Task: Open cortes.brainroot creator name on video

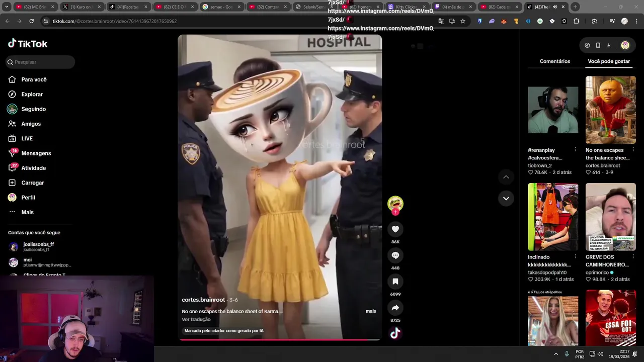Action: pos(203,300)
